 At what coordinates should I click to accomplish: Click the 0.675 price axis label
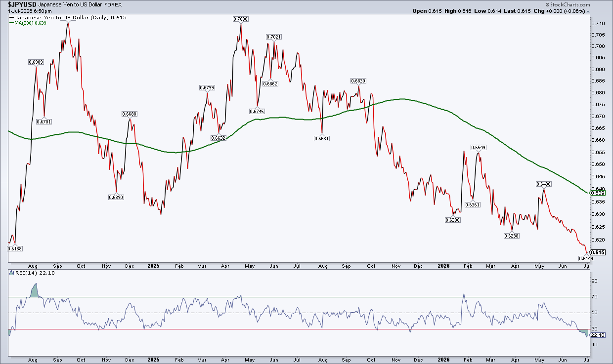point(597,105)
